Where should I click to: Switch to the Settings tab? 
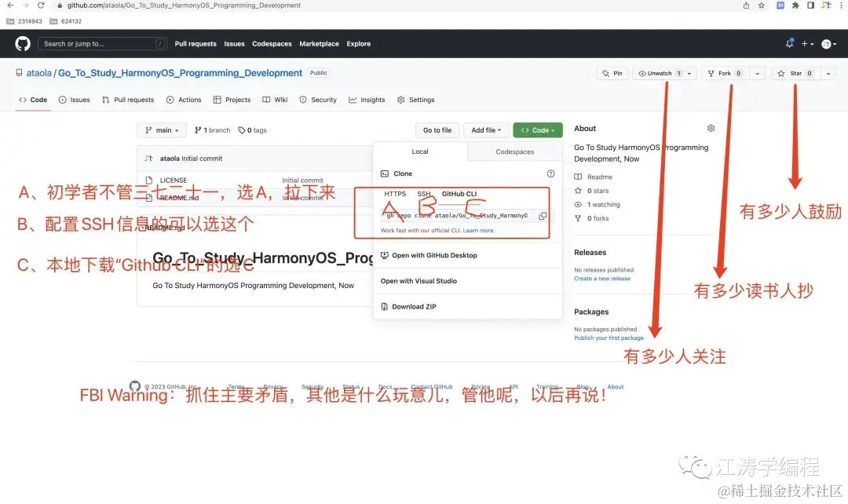coord(416,100)
